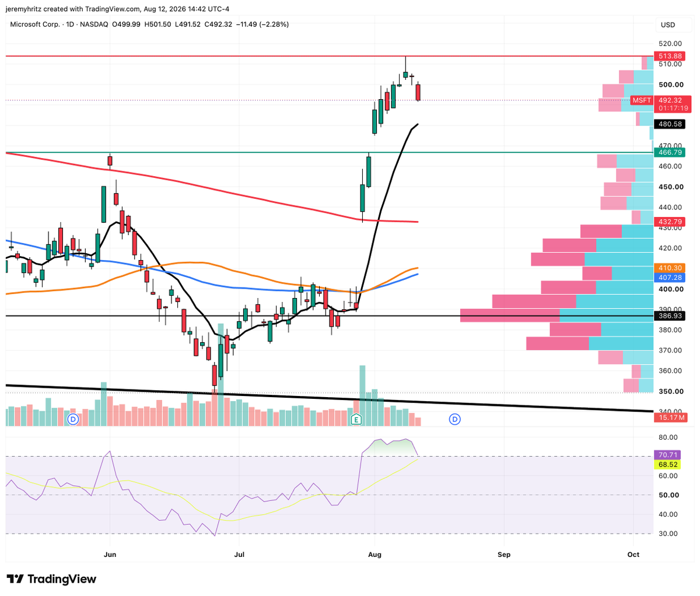Select the 466.79 green price label
This screenshot has height=596, width=700.
click(x=670, y=152)
